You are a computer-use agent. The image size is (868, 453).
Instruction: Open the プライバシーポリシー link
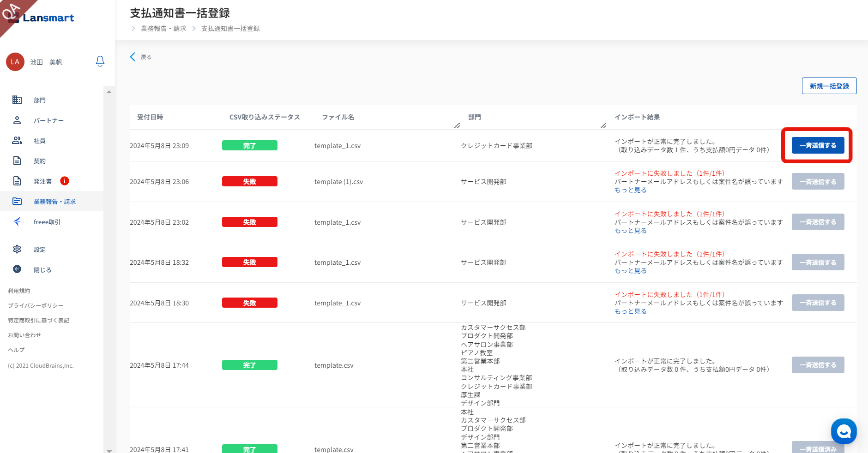pos(36,306)
